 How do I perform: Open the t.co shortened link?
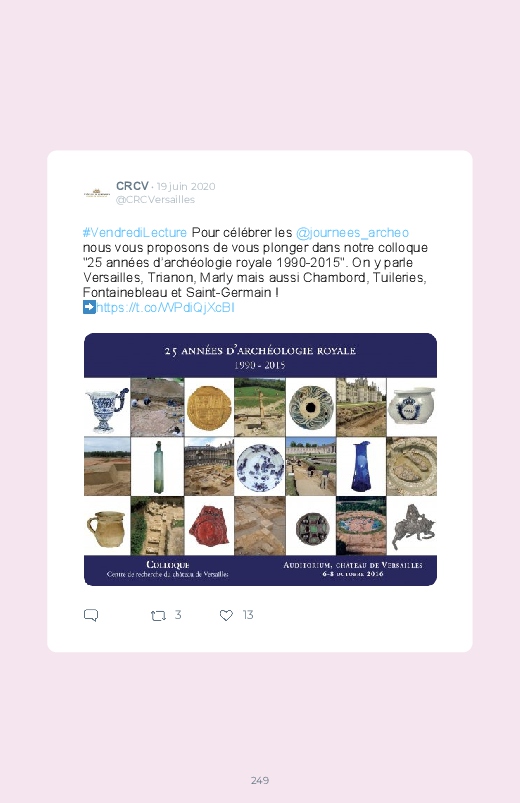point(165,307)
